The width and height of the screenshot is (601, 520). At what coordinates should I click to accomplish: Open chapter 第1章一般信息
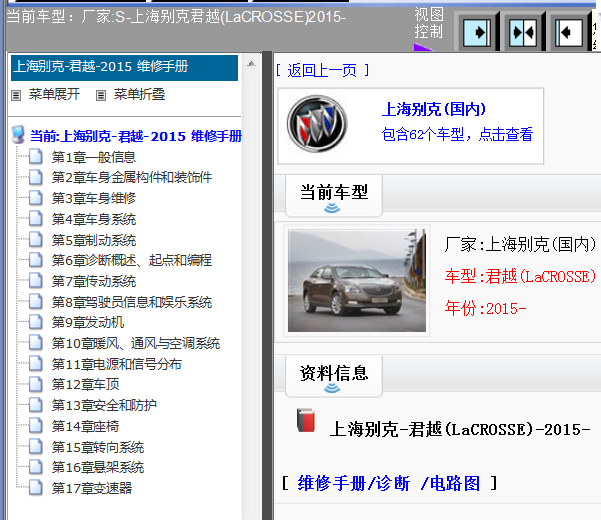(94, 157)
